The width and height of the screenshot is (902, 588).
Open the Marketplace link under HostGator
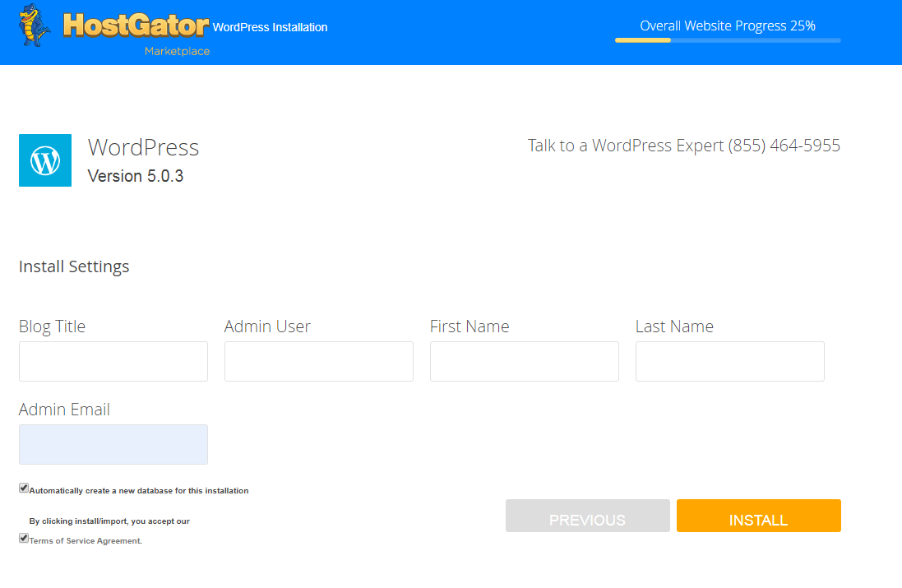(177, 51)
